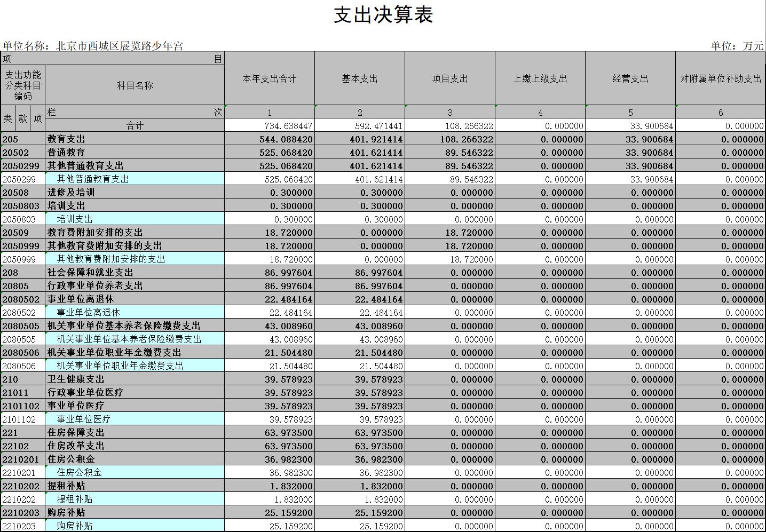Click code cell 221
The image size is (766, 532).
pos(23,433)
